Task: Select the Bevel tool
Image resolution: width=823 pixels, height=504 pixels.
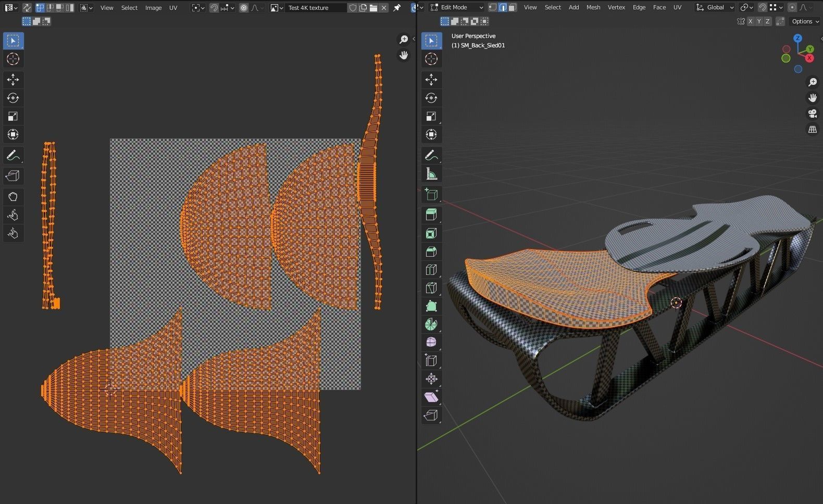Action: [431, 251]
